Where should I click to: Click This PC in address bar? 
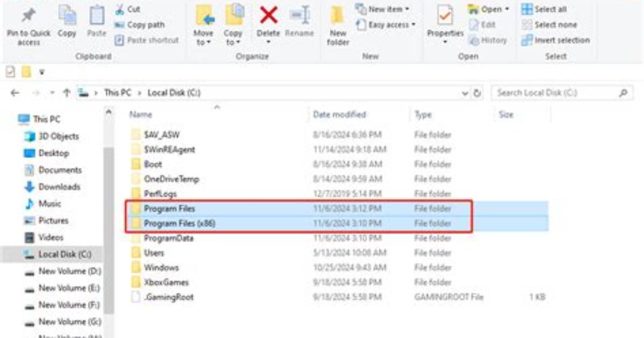(117, 93)
